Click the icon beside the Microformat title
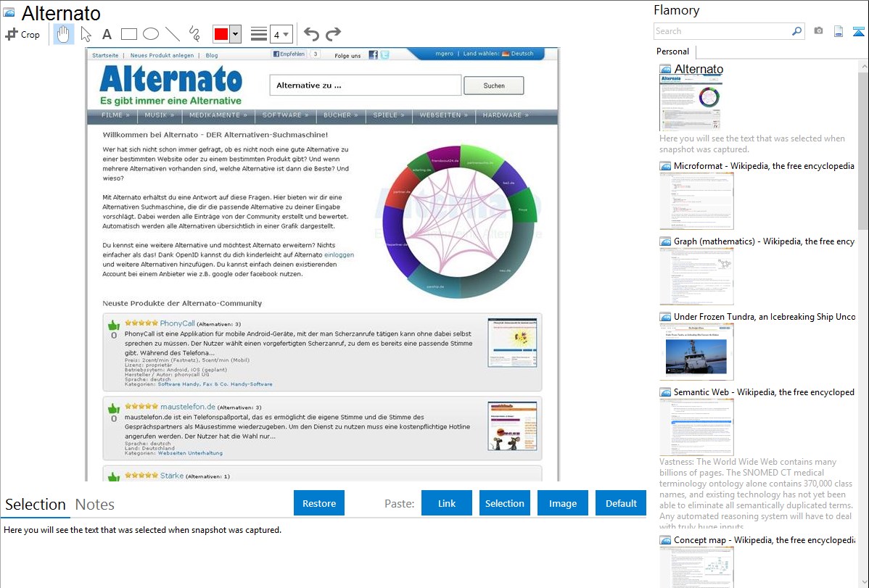Image resolution: width=869 pixels, height=588 pixels. pyautogui.click(x=665, y=166)
